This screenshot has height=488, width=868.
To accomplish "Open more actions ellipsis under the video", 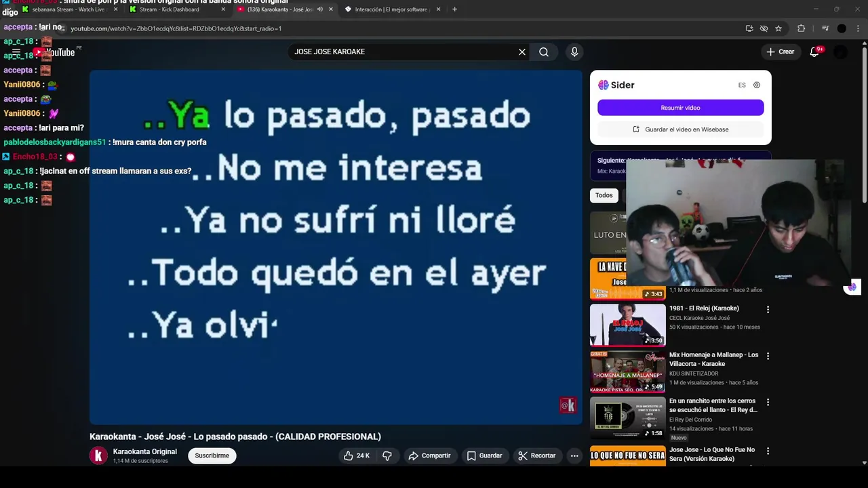I will [574, 456].
